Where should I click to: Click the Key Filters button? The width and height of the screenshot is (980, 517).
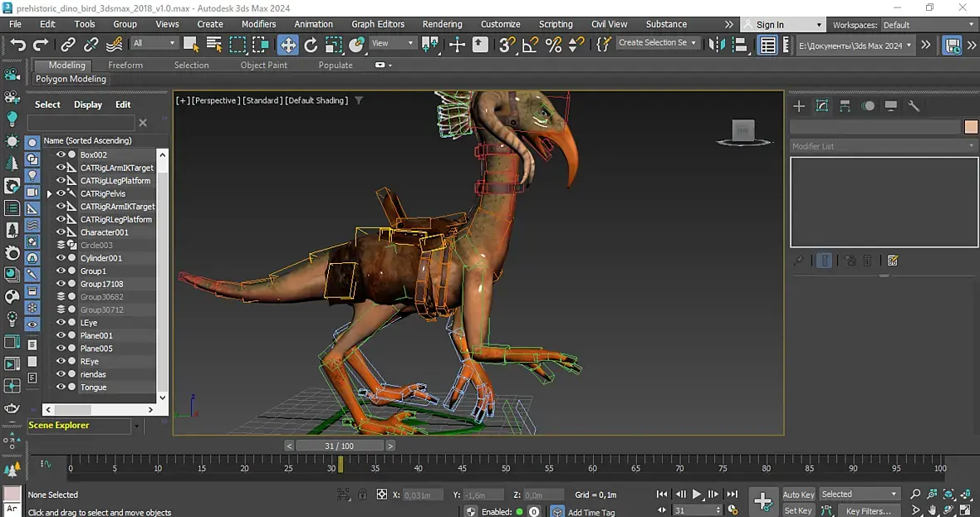(868, 511)
